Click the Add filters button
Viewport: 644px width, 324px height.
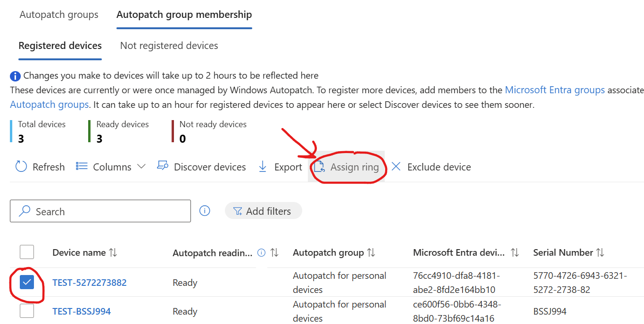(263, 211)
